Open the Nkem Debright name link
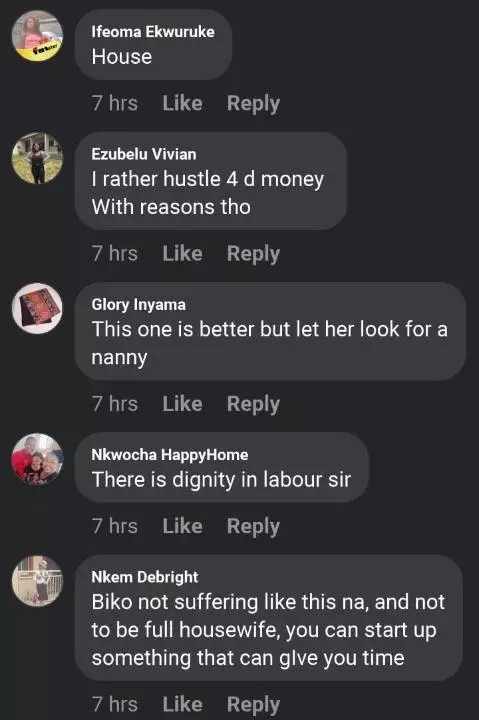 pyautogui.click(x=145, y=577)
